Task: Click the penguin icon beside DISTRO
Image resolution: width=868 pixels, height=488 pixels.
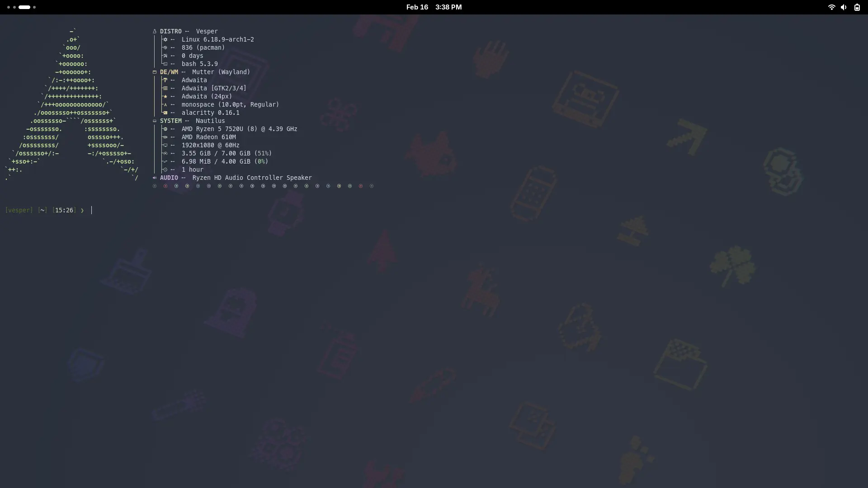Action: coord(155,32)
